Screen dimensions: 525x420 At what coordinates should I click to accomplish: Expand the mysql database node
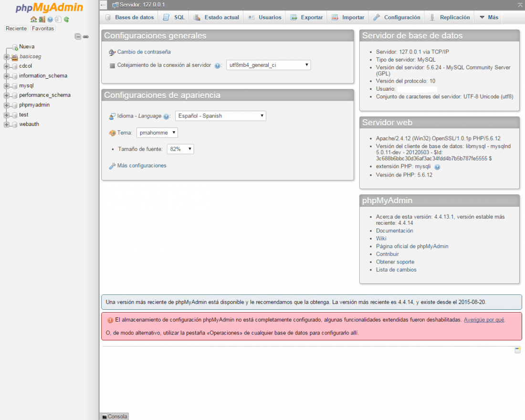6,86
